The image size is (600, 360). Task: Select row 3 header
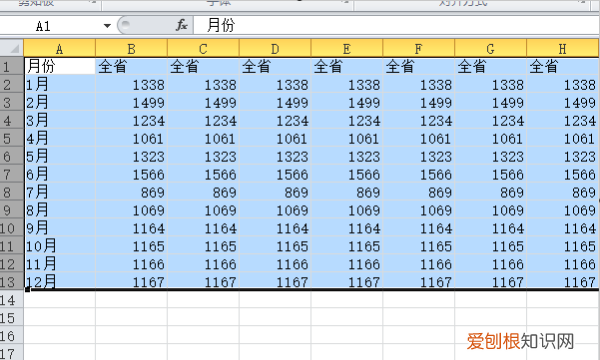coord(11,103)
